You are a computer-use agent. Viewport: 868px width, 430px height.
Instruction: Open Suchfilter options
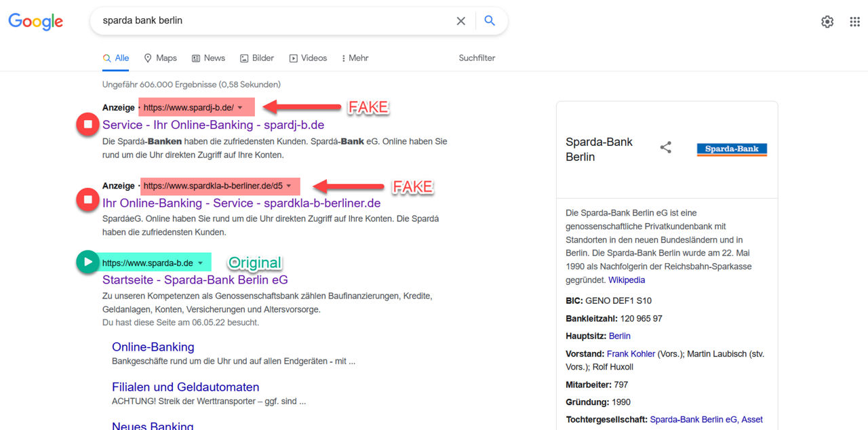click(x=477, y=58)
